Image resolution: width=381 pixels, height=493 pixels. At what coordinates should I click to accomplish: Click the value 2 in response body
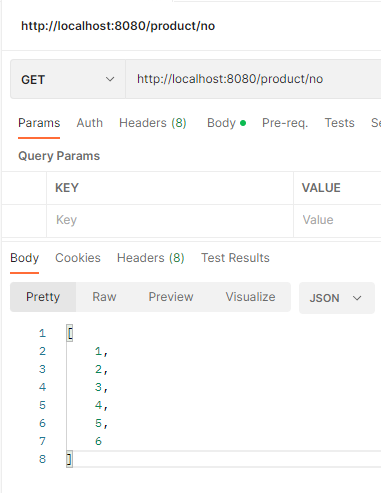pyautogui.click(x=98, y=369)
